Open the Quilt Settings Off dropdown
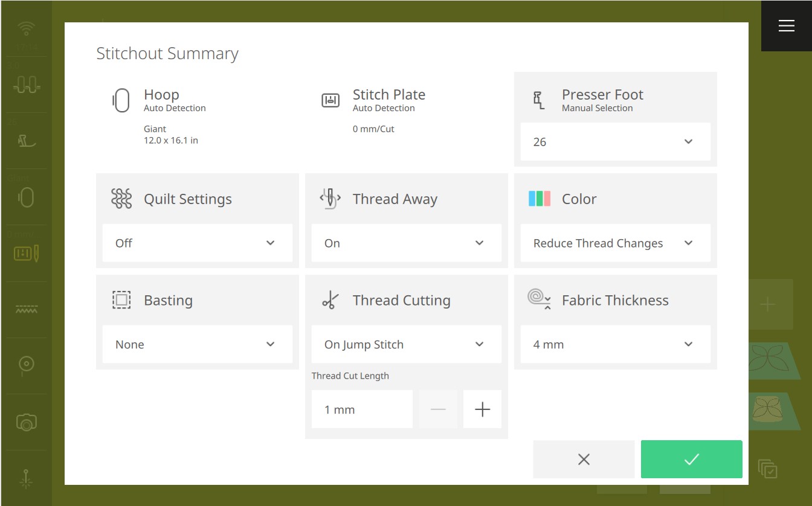Image resolution: width=812 pixels, height=506 pixels. point(197,243)
